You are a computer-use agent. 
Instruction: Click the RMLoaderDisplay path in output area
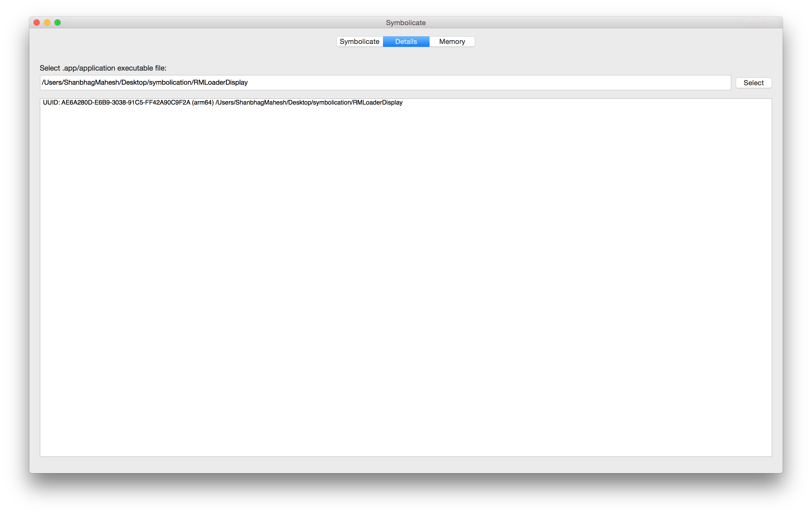pos(377,102)
